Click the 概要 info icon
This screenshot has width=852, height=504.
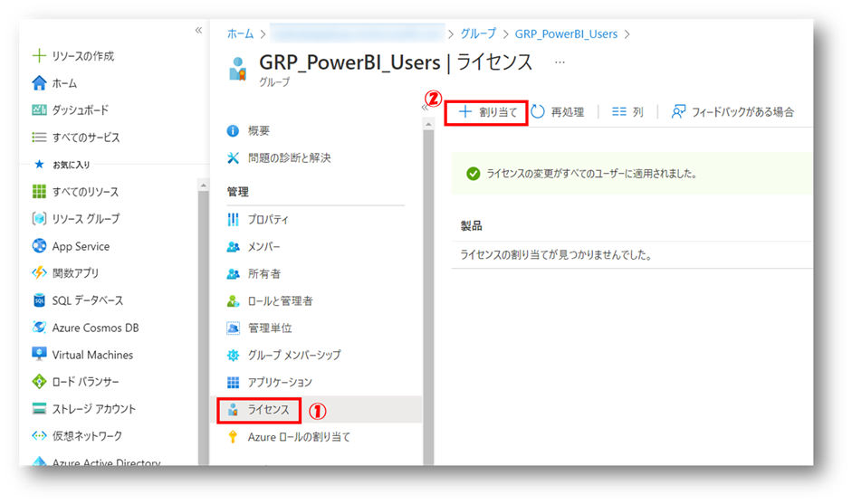pos(233,131)
